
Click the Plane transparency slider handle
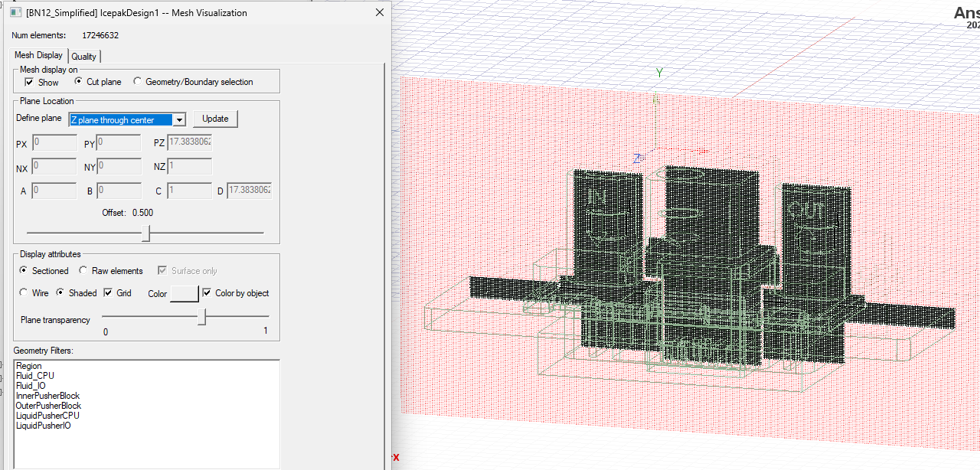[x=201, y=316]
